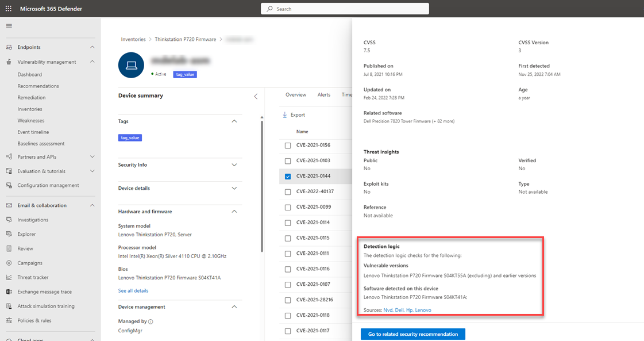This screenshot has height=341, width=644.
Task: Open the See all details link
Action: [133, 291]
